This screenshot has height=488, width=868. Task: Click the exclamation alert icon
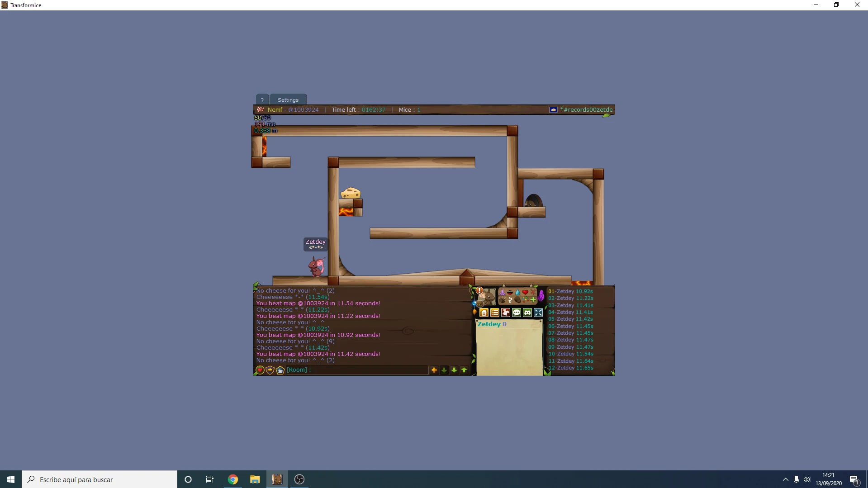click(x=479, y=290)
